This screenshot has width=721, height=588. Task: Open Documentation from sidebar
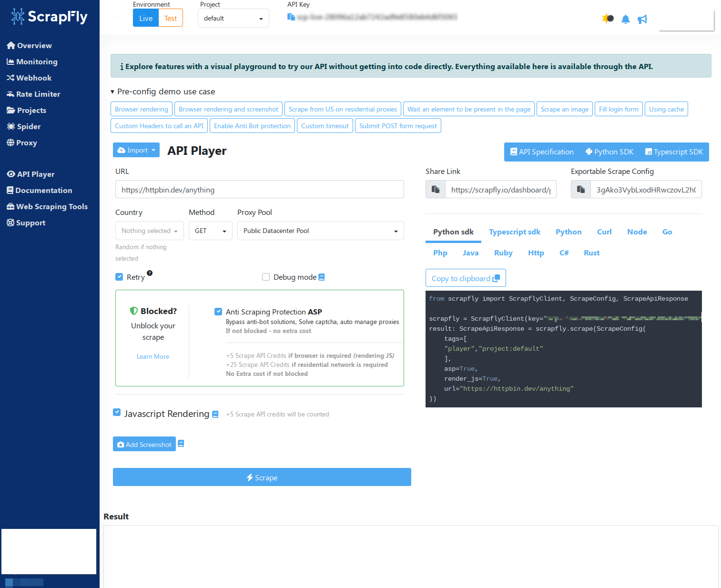click(40, 190)
